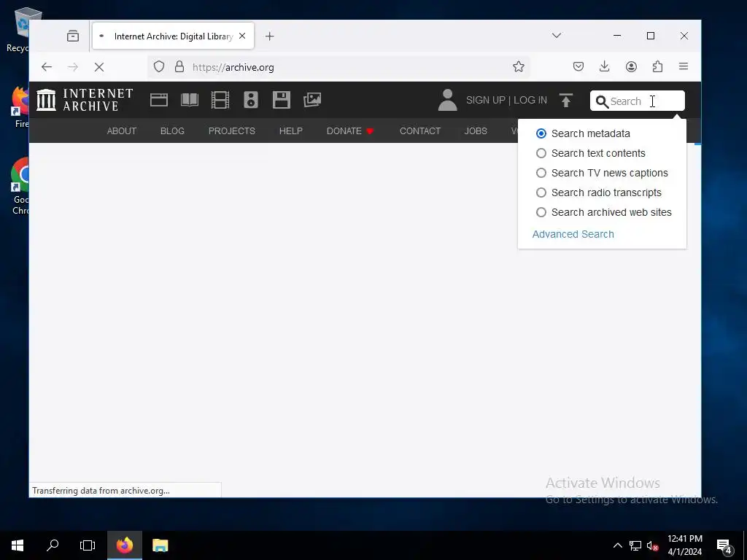Expand the list all tabs chevron
The width and height of the screenshot is (747, 560).
(557, 36)
